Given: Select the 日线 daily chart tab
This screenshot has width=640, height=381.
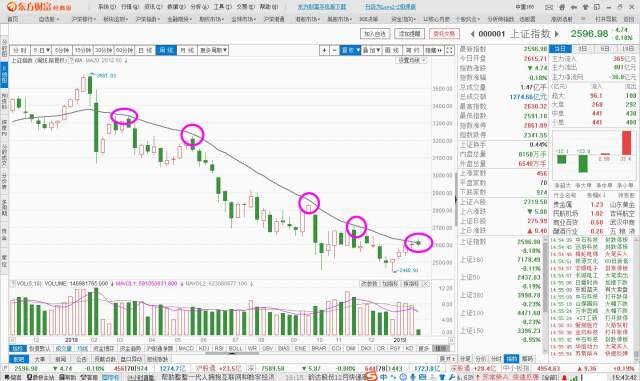Looking at the screenshot, I should [145, 50].
